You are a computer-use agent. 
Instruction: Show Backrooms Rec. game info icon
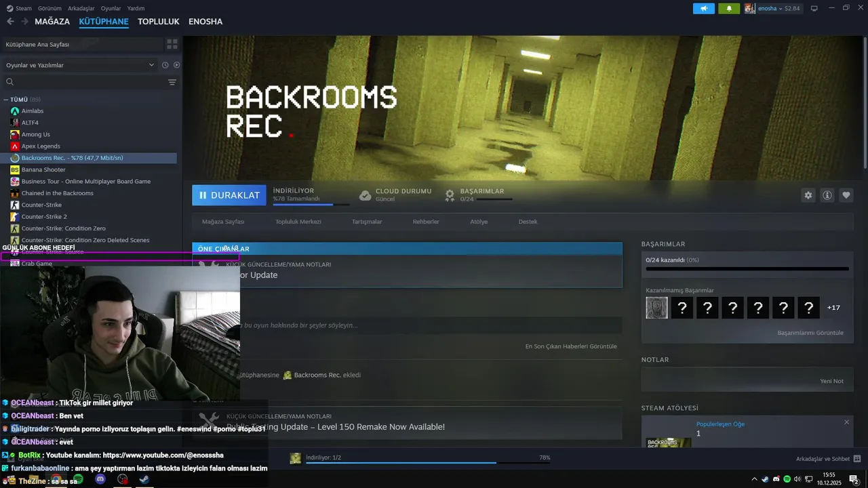pyautogui.click(x=827, y=195)
